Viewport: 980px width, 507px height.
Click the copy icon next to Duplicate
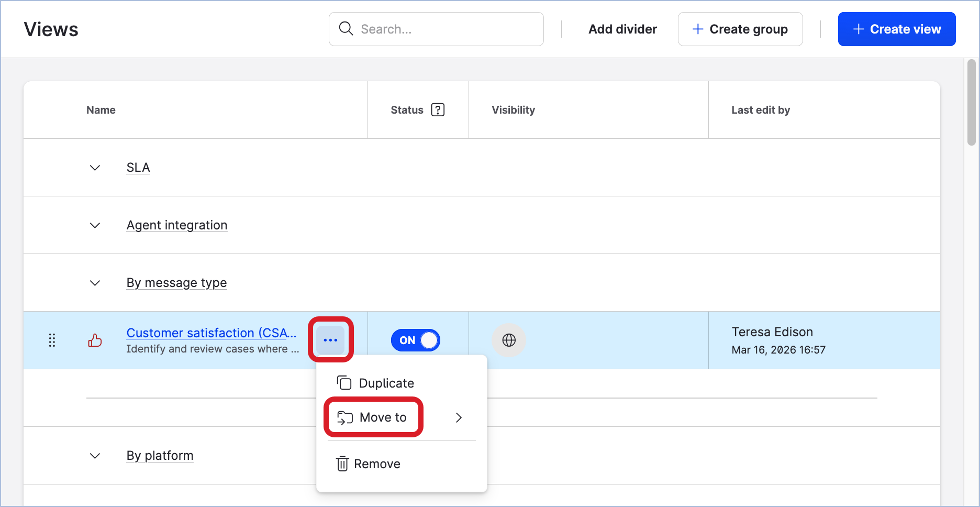(x=344, y=383)
